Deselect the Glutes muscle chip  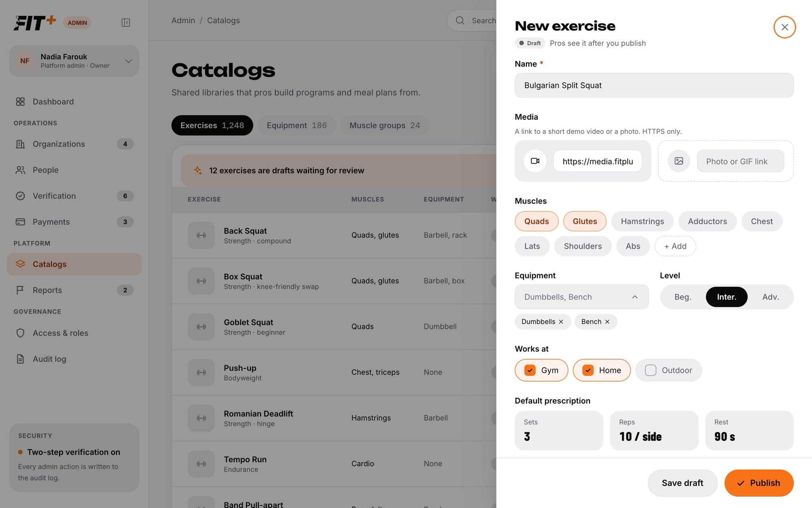[x=585, y=221]
